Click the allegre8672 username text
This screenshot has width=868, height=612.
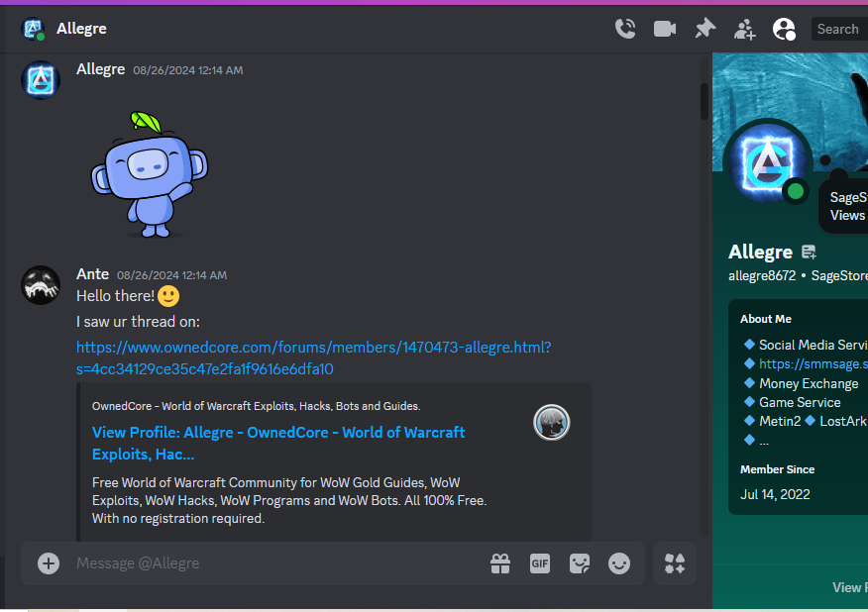[762, 275]
